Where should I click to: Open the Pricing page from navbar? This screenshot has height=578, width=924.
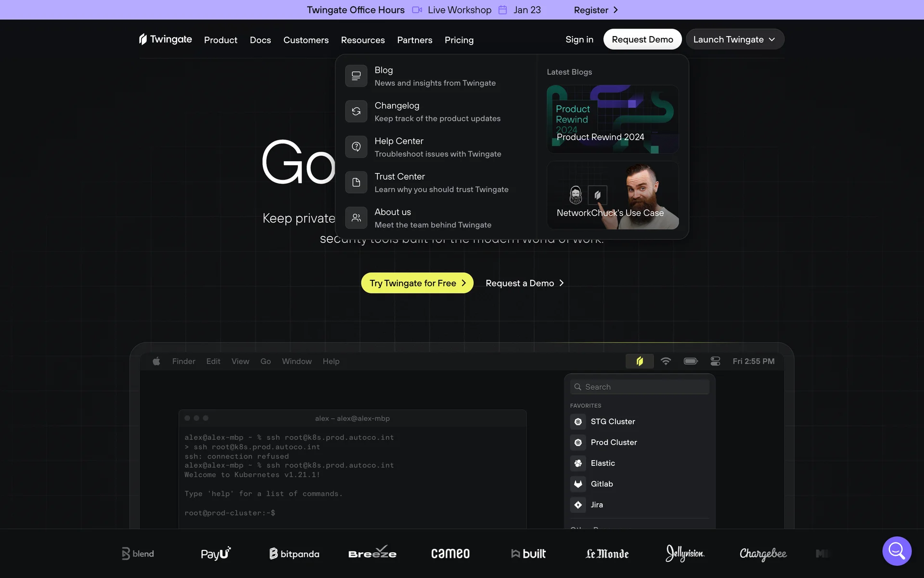(x=459, y=40)
